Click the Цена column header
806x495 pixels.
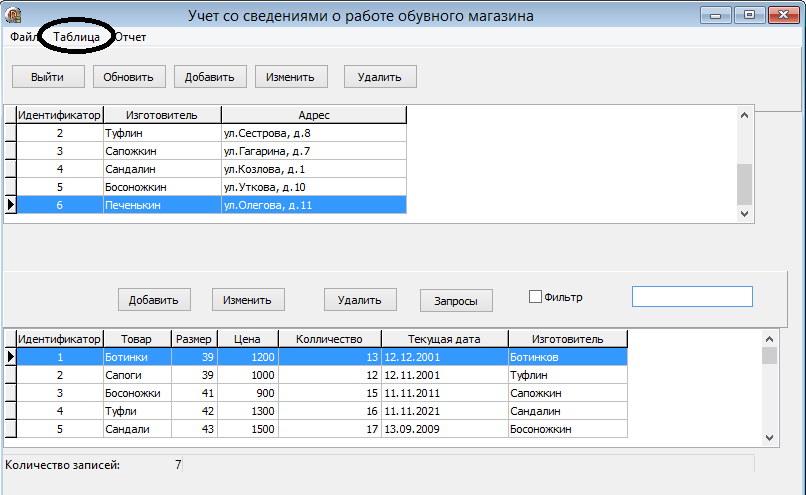pyautogui.click(x=247, y=339)
